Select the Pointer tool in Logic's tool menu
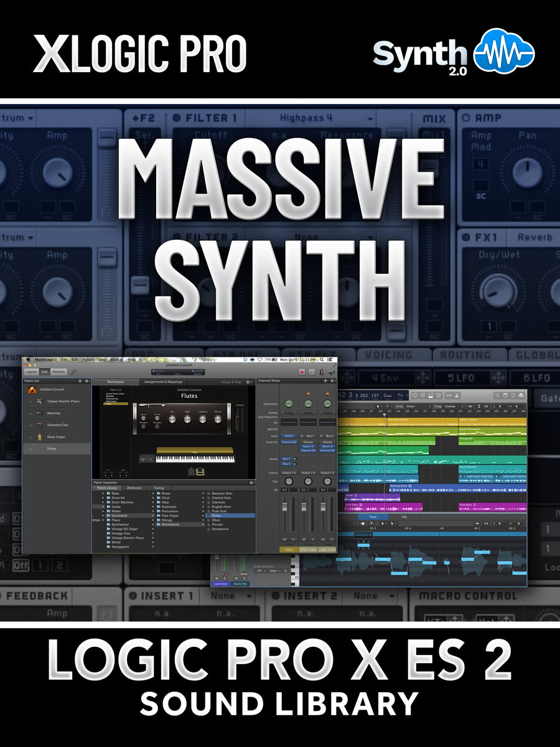This screenshot has height=747, width=560. click(378, 405)
